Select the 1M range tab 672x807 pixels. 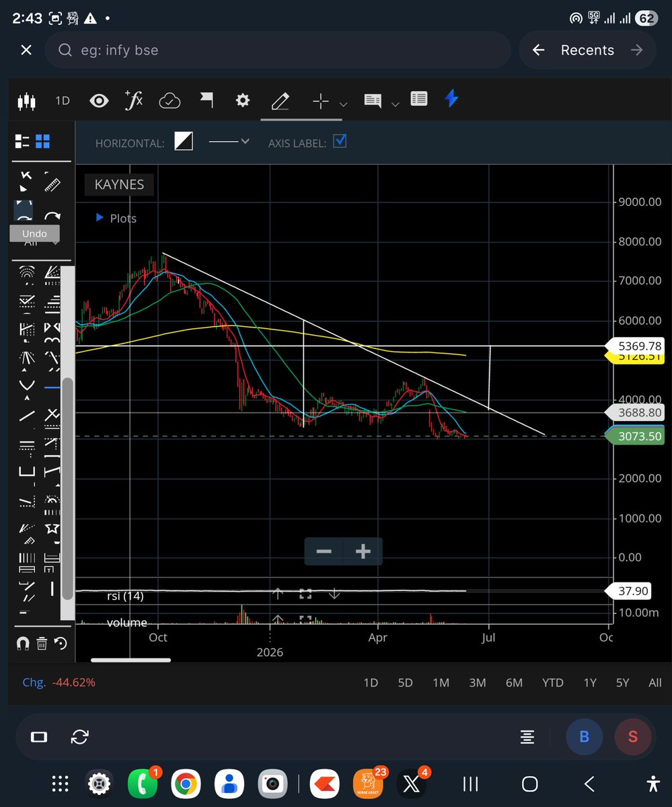coord(441,683)
